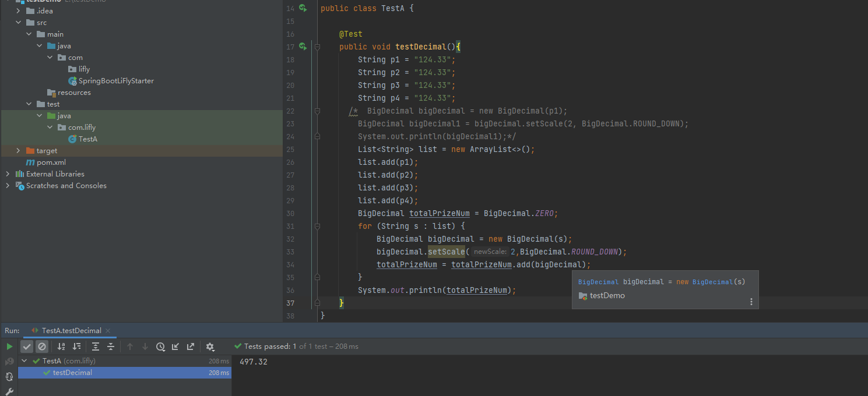Click the TestA class icon in tree
This screenshot has height=396, width=868.
pos(72,139)
